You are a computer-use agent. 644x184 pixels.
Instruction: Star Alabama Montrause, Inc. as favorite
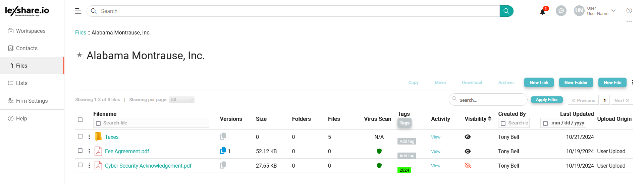tap(79, 55)
